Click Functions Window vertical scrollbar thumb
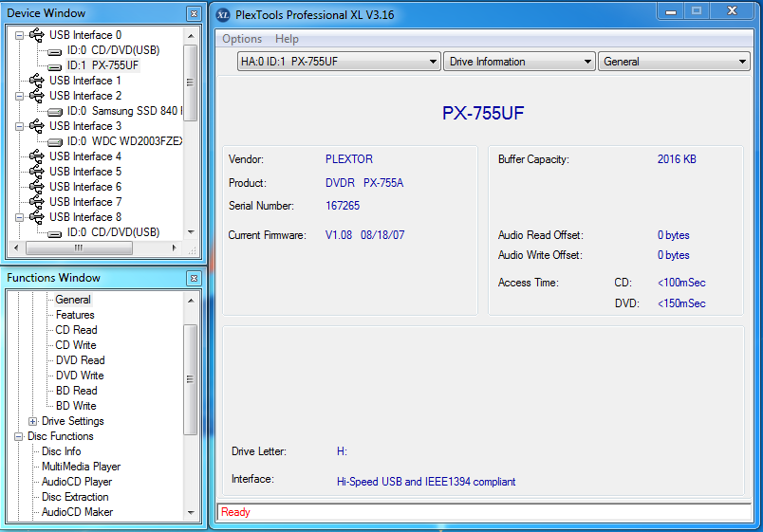 coord(191,379)
